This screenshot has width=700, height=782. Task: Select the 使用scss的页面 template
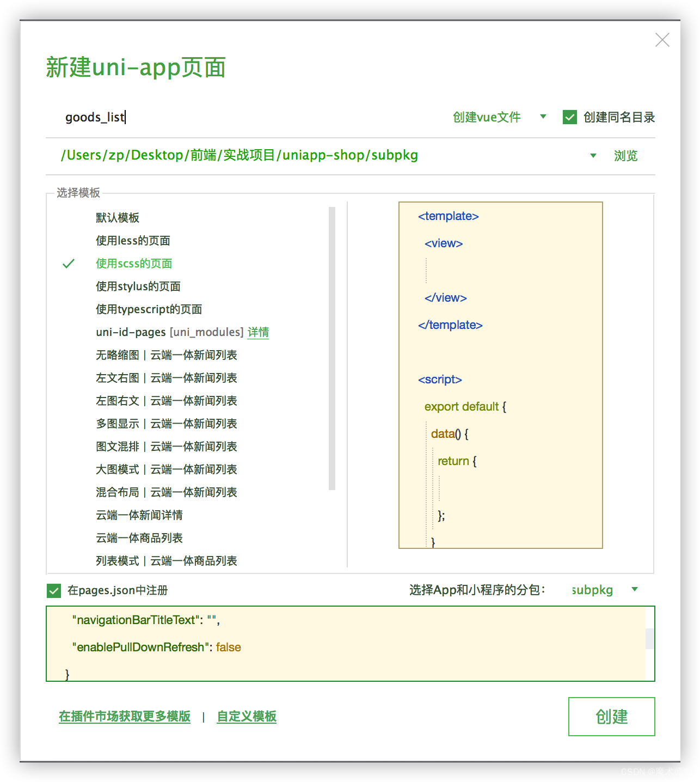(134, 264)
